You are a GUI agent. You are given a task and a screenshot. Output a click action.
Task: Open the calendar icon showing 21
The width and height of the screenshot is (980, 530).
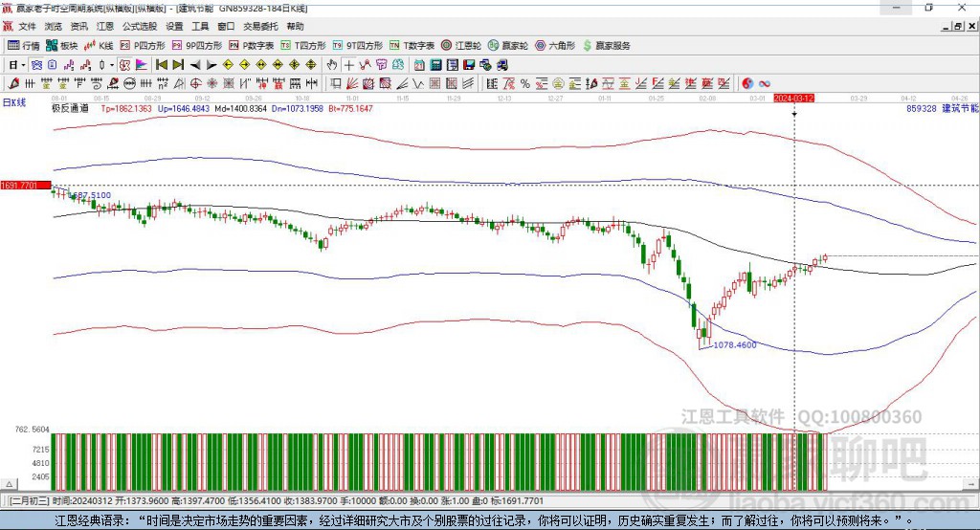point(419,65)
